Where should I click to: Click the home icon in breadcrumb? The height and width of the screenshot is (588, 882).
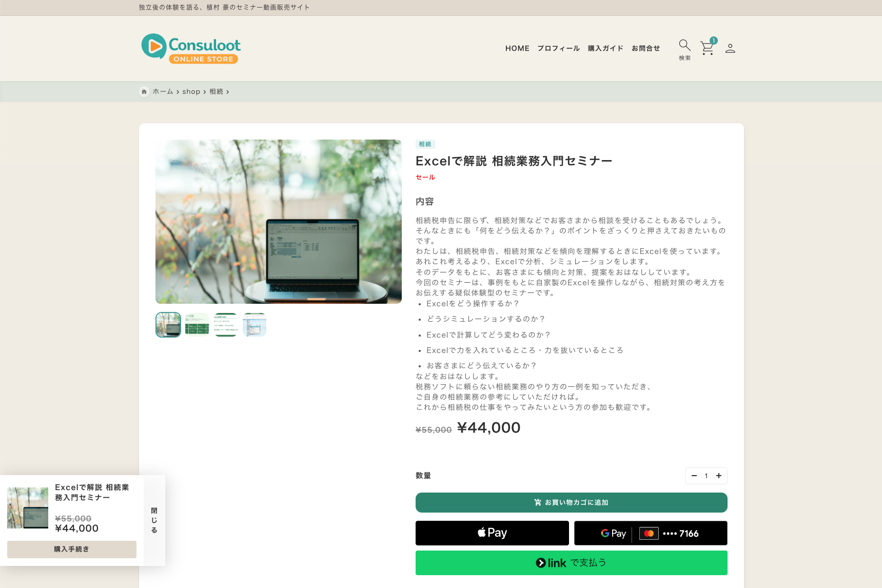pyautogui.click(x=144, y=92)
